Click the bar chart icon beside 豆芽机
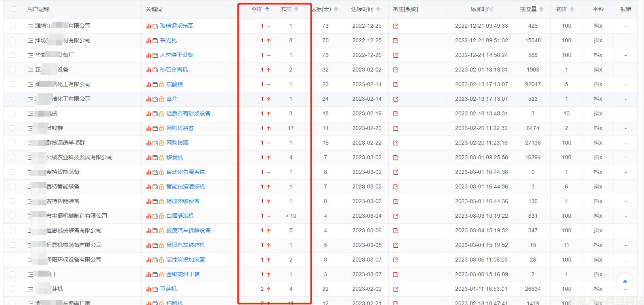 (149, 289)
